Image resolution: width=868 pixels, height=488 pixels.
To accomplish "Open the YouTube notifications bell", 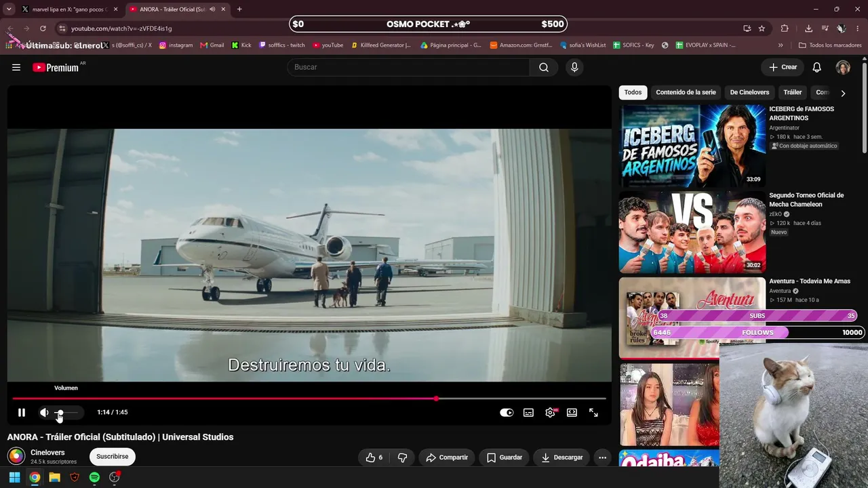I will tap(817, 67).
